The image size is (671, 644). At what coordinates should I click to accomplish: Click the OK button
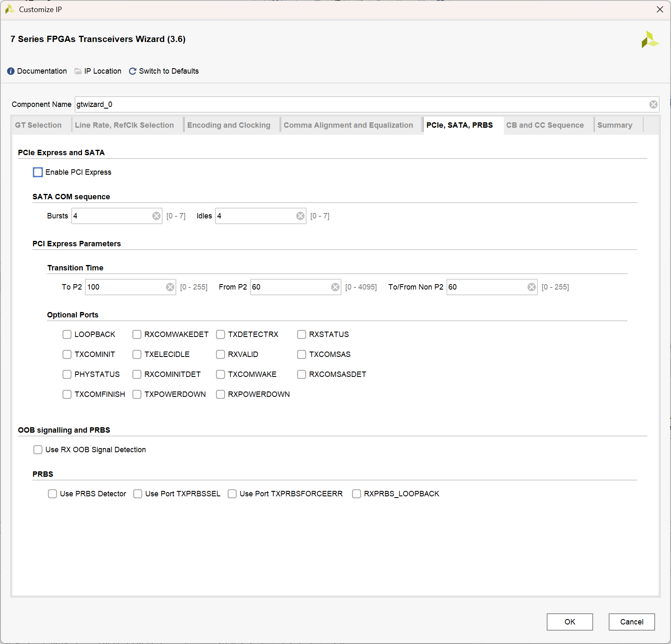pyautogui.click(x=570, y=622)
